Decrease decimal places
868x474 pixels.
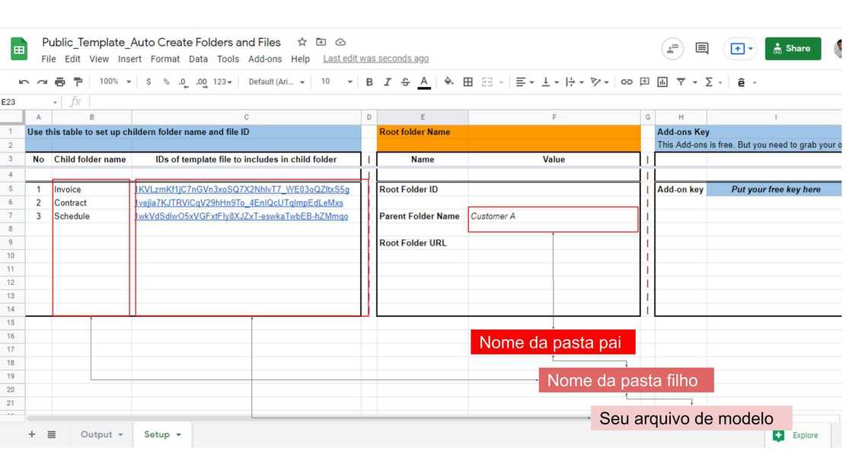tap(183, 82)
